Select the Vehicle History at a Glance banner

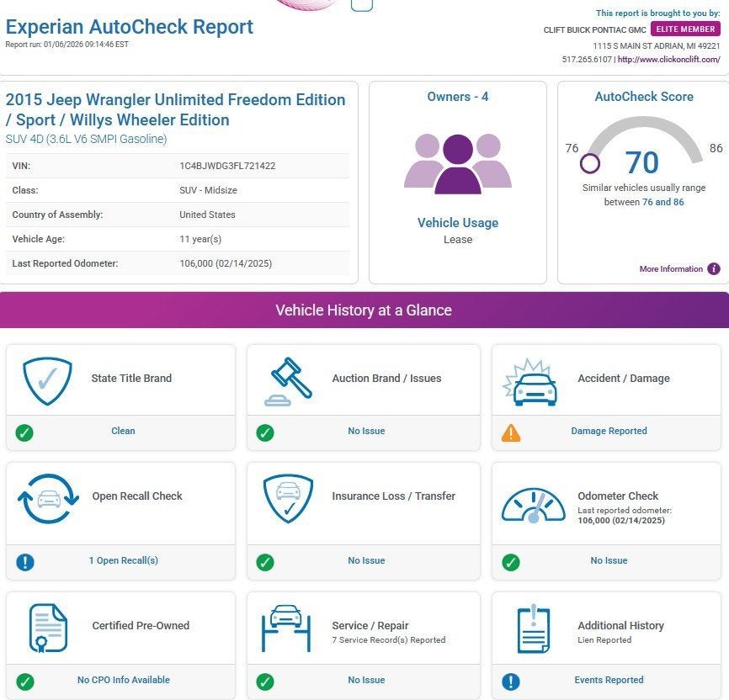(x=364, y=310)
